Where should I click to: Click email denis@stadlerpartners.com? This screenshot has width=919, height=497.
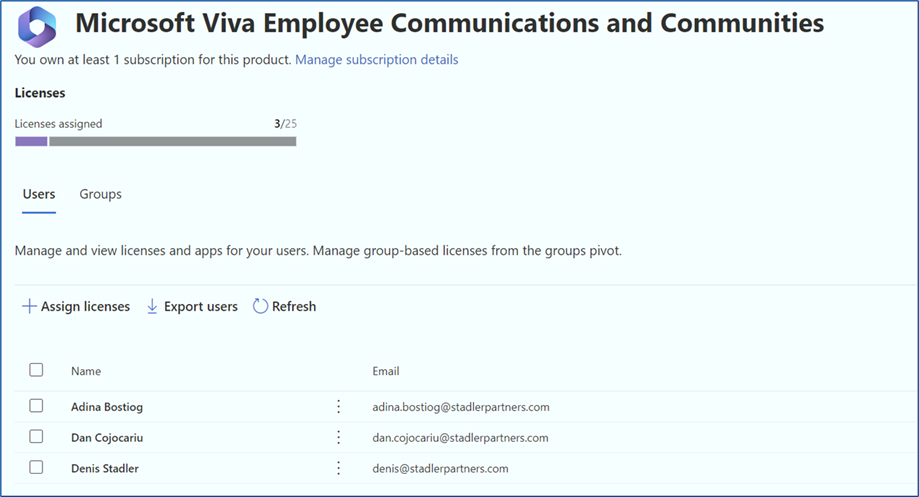coord(440,468)
